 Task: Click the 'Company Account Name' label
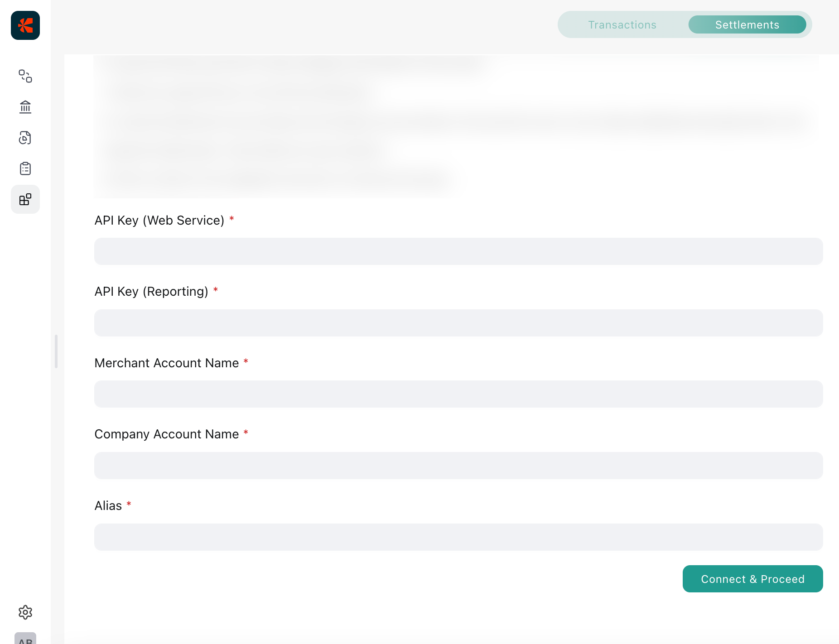tap(167, 434)
